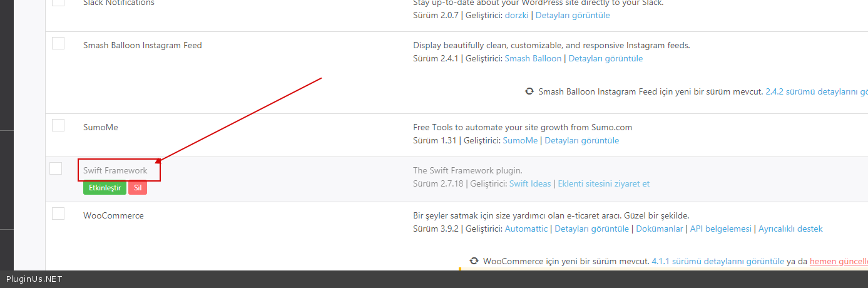View details link for SumoMe plugin
Image resolution: width=868 pixels, height=288 pixels.
click(x=582, y=141)
